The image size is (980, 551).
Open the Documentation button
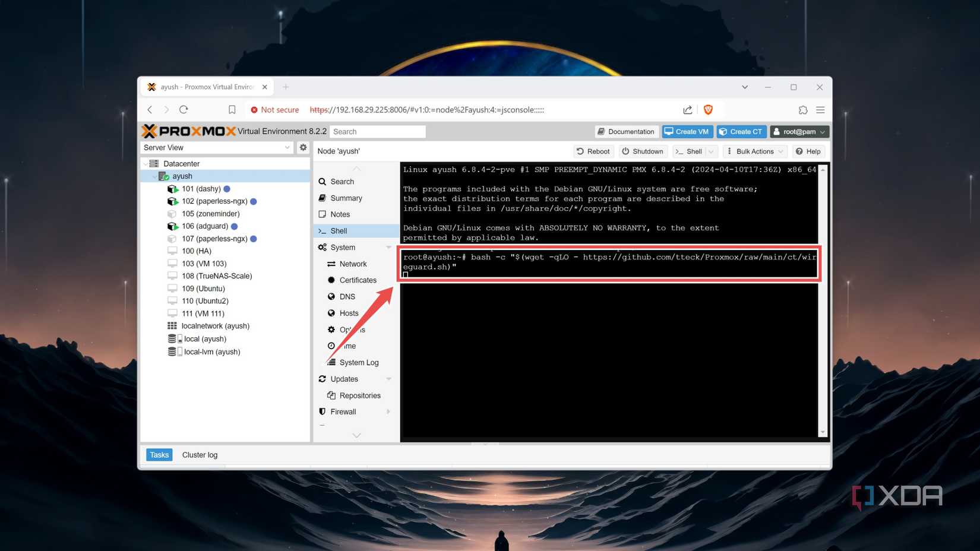pos(626,132)
